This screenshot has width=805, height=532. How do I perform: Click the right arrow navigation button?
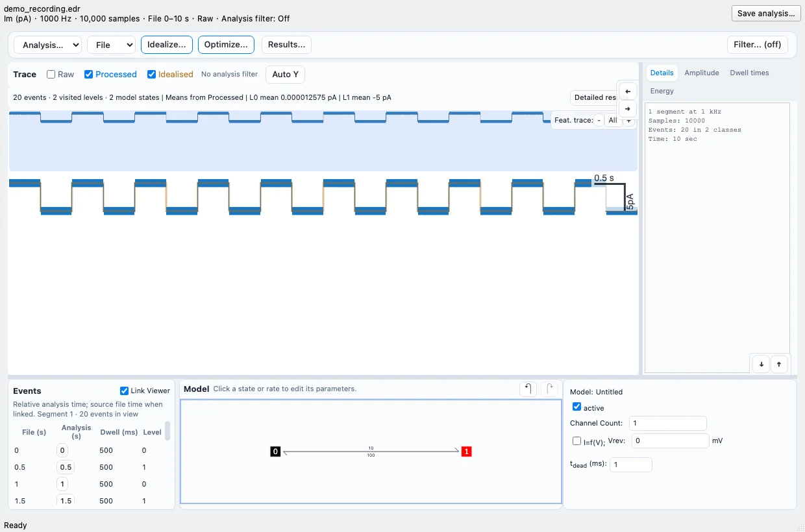point(628,108)
